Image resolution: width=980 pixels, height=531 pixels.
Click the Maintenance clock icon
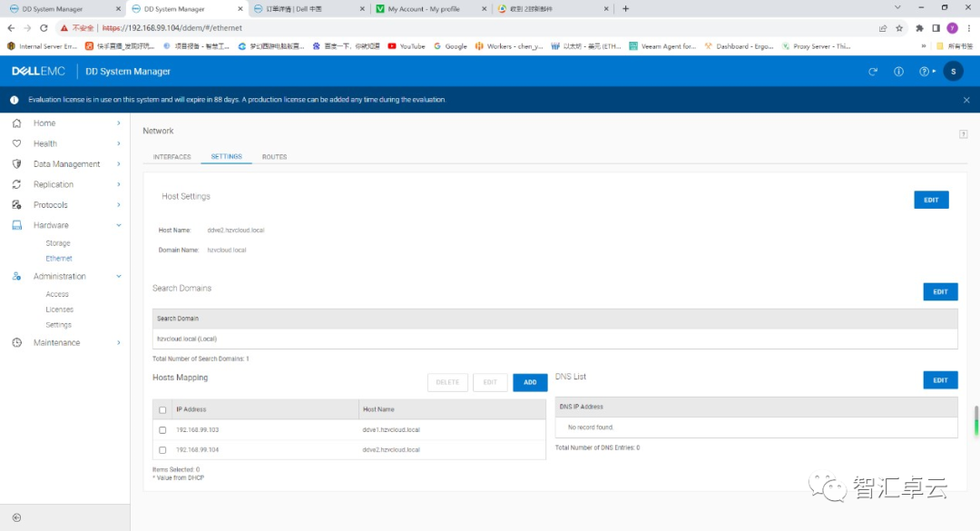click(x=17, y=343)
